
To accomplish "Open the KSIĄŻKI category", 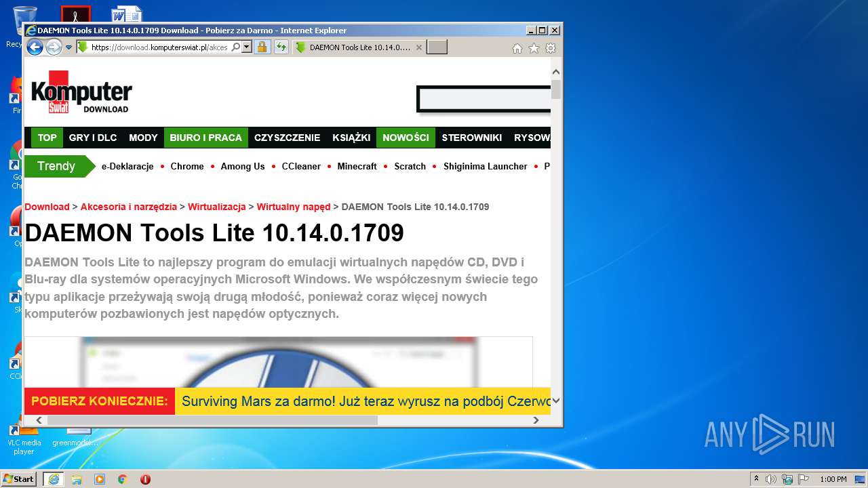I will click(351, 138).
